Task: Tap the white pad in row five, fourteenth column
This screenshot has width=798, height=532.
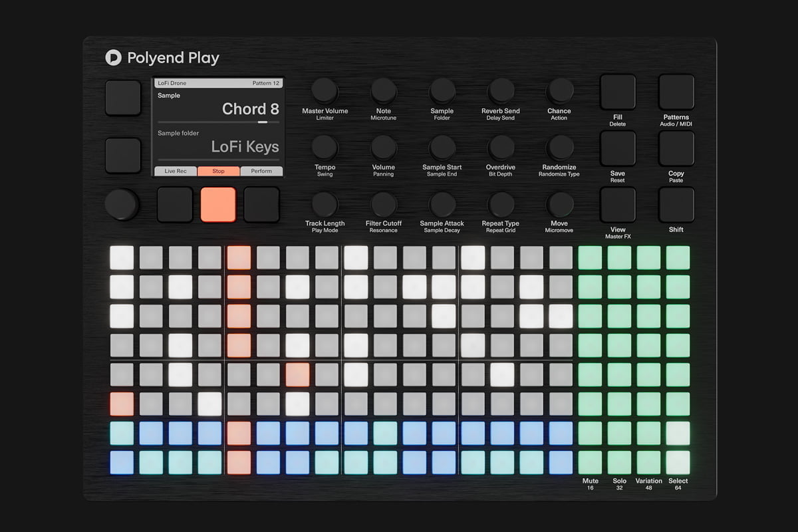Action: coord(502,374)
